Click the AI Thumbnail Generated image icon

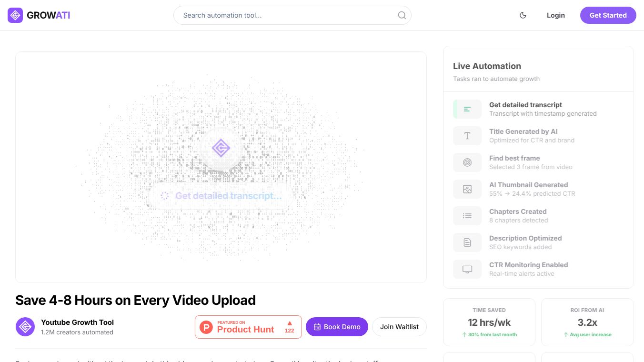pyautogui.click(x=467, y=189)
